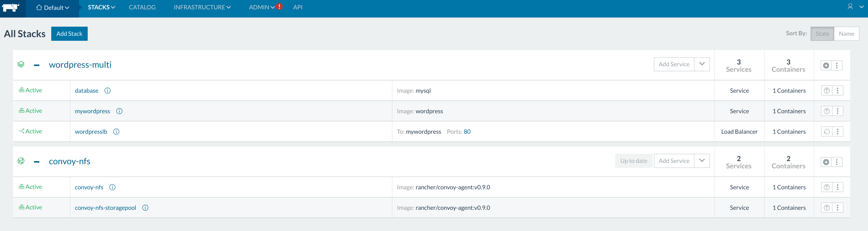
Task: Stop the wordpress-multi stack
Action: [x=826, y=65]
